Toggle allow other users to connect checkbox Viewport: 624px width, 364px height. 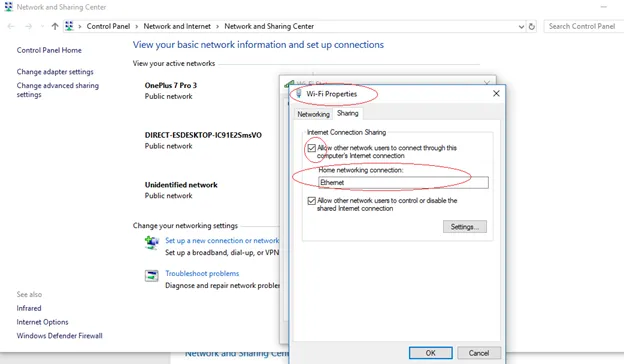312,148
